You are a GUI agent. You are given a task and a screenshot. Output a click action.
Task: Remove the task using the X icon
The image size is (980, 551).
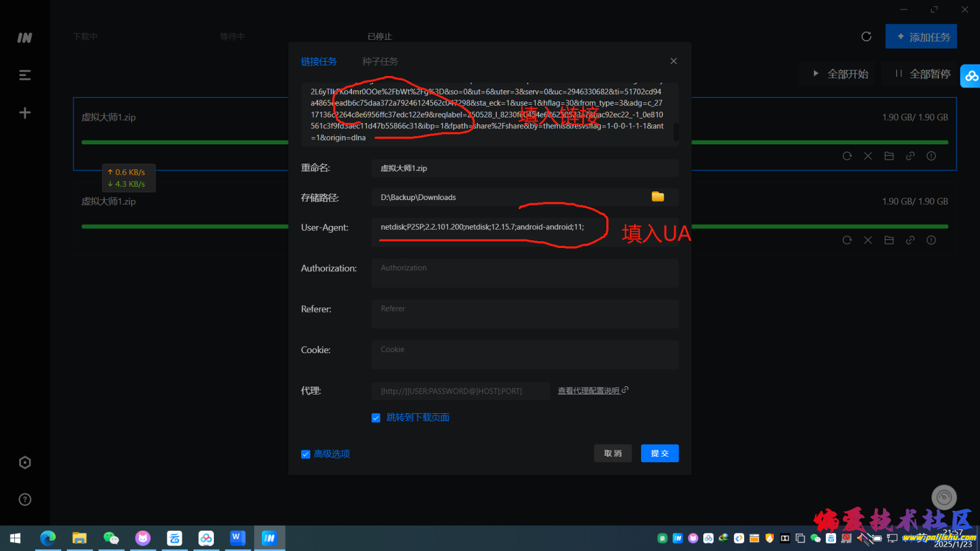tap(868, 156)
